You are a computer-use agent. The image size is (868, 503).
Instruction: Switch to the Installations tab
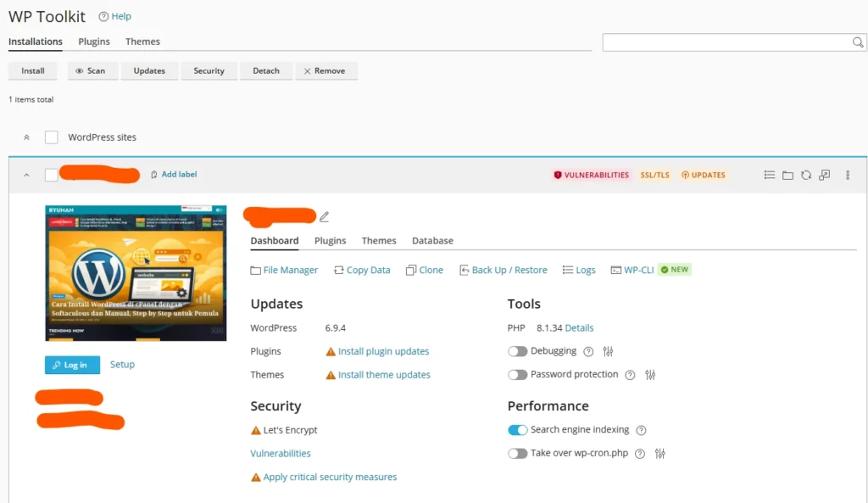click(x=36, y=42)
